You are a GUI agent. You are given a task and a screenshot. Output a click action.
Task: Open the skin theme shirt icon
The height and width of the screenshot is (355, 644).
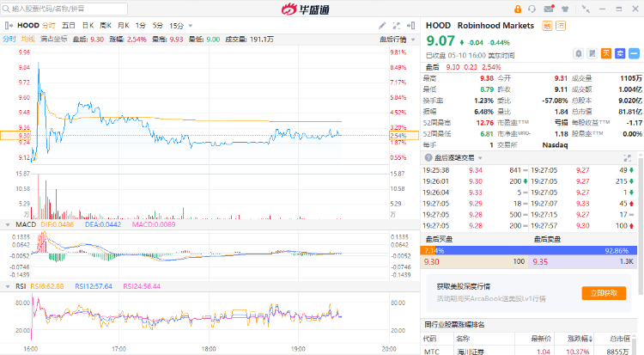(x=565, y=9)
